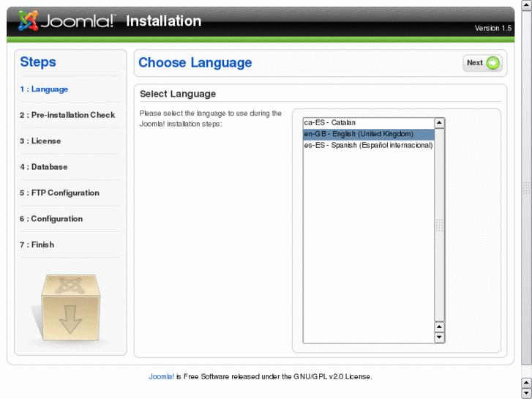Screen dimensions: 532x399
Task: Click the page scrollbar up arrow at the top
Action: (x=527, y=5)
